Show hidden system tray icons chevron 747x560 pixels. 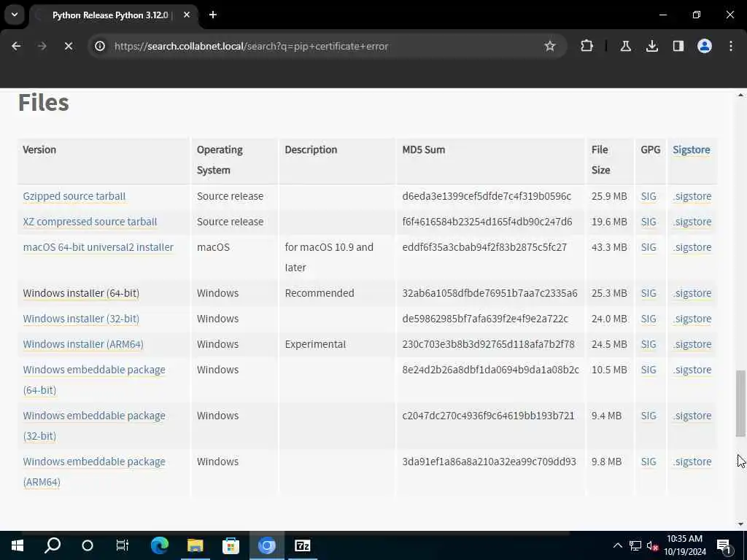click(x=617, y=545)
